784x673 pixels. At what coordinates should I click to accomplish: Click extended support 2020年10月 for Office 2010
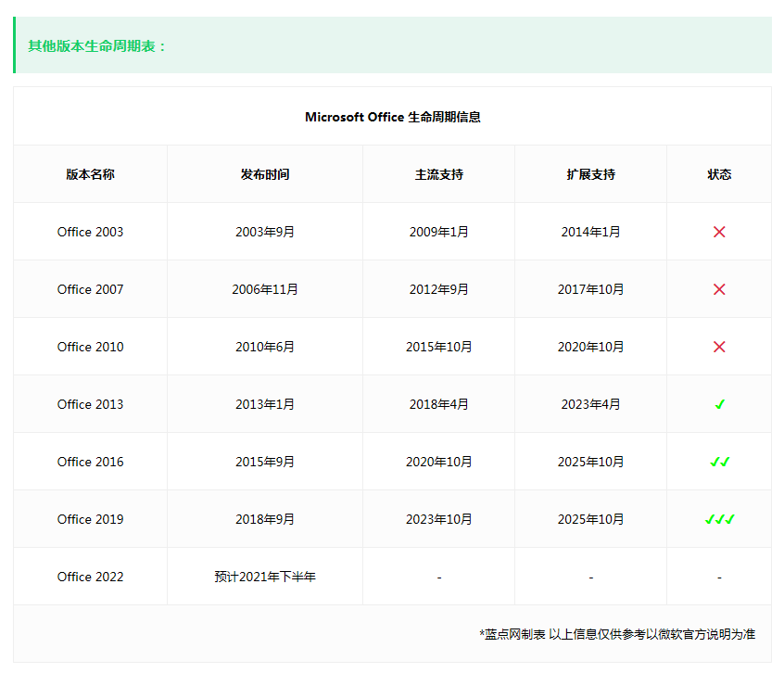click(x=591, y=347)
